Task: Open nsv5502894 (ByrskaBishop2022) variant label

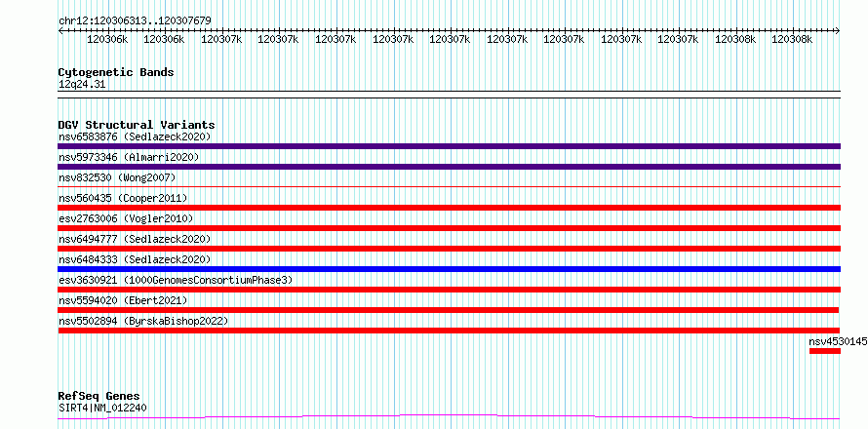Action: (x=143, y=321)
